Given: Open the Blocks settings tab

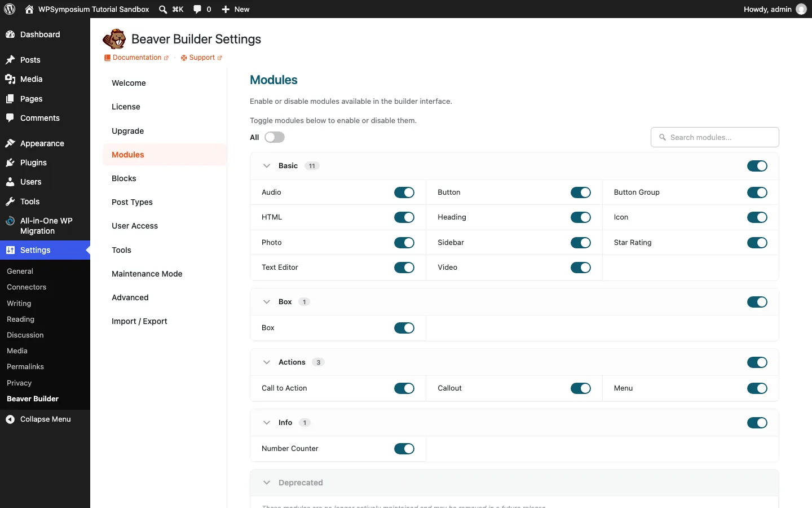Looking at the screenshot, I should pyautogui.click(x=165, y=178).
